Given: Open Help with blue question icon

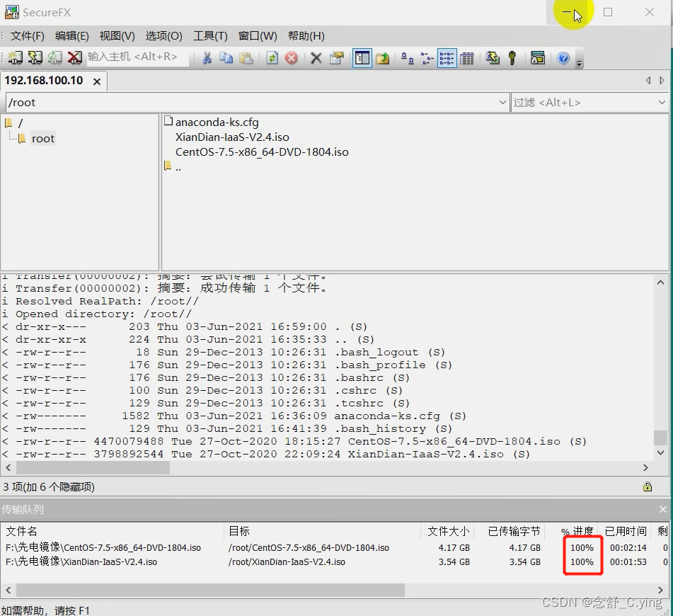Looking at the screenshot, I should (563, 57).
